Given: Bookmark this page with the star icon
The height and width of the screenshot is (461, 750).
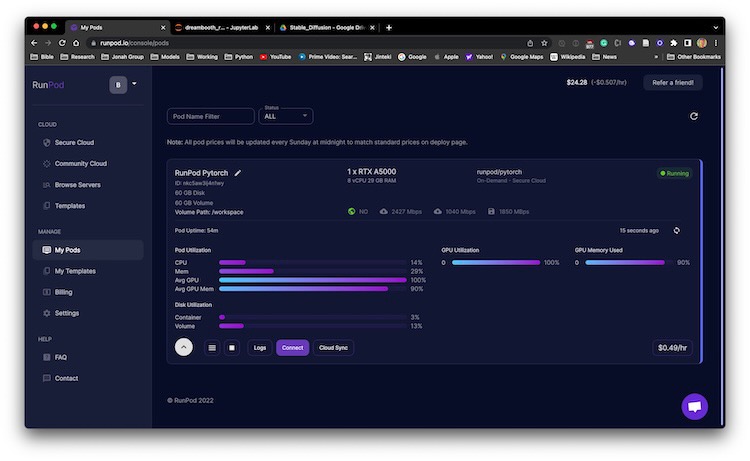Looking at the screenshot, I should [x=544, y=43].
